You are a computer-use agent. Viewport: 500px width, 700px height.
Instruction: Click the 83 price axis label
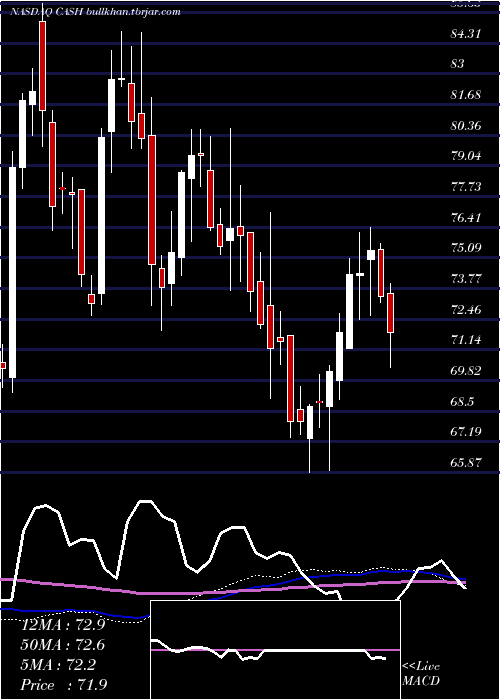click(458, 64)
